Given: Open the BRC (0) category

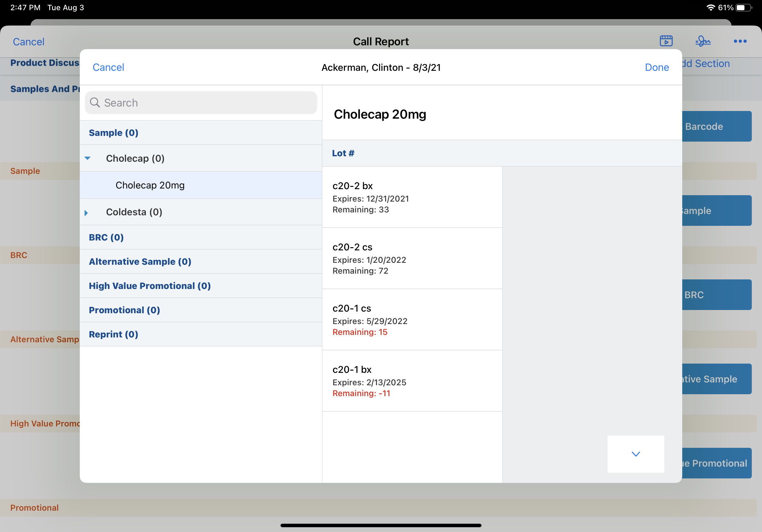Looking at the screenshot, I should (x=106, y=238).
